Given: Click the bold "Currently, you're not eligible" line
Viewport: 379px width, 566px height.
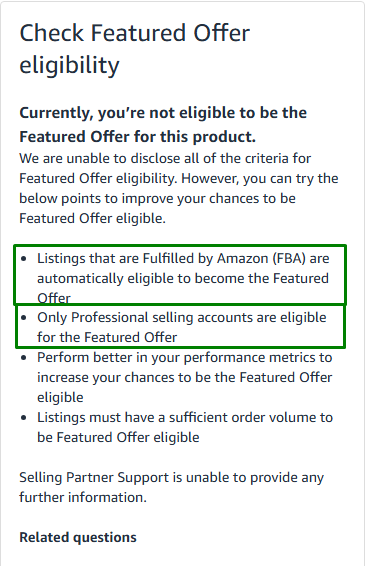Looking at the screenshot, I should 163,113.
